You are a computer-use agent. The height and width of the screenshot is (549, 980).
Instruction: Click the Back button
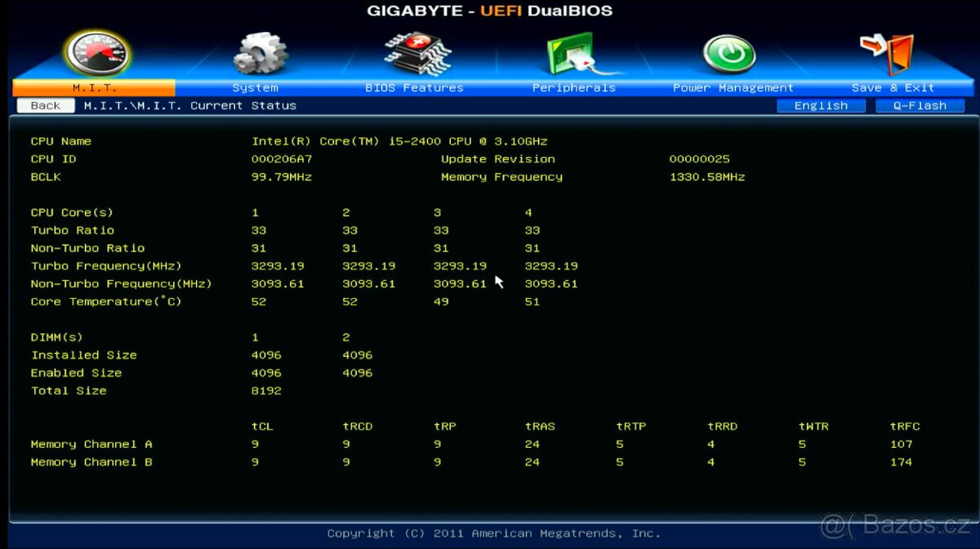[x=45, y=105]
